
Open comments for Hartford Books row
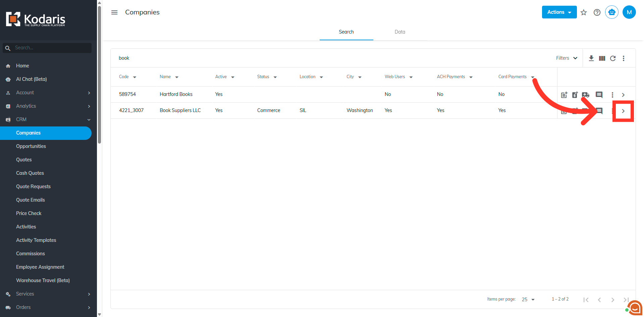(599, 95)
